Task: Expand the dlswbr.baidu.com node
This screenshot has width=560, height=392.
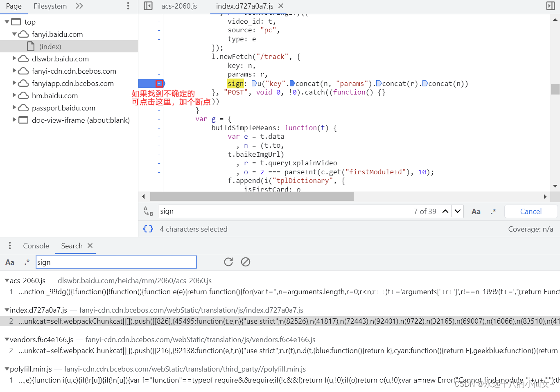Action: pos(14,59)
